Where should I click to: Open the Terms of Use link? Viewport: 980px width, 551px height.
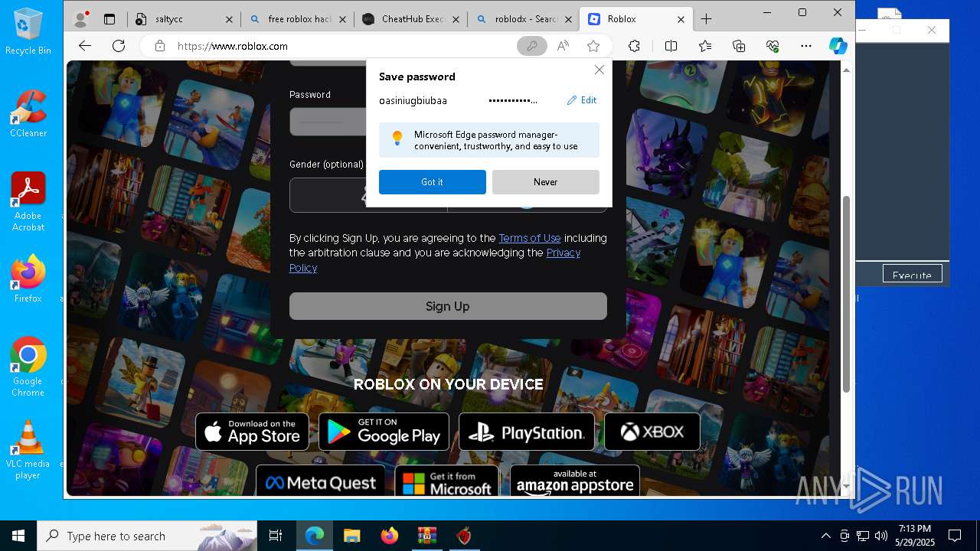530,238
